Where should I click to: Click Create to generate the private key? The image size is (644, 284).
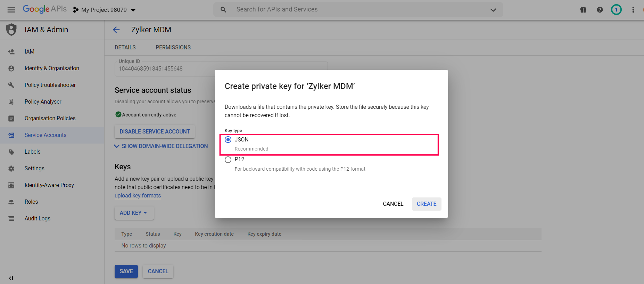(x=426, y=204)
